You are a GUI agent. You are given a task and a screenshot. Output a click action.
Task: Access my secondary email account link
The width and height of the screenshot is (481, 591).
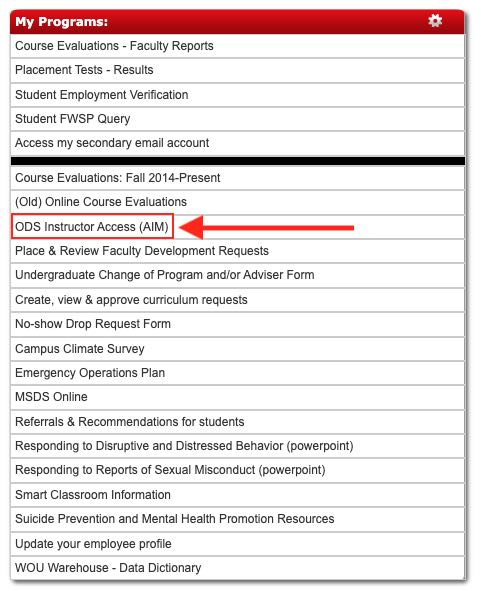coord(112,143)
